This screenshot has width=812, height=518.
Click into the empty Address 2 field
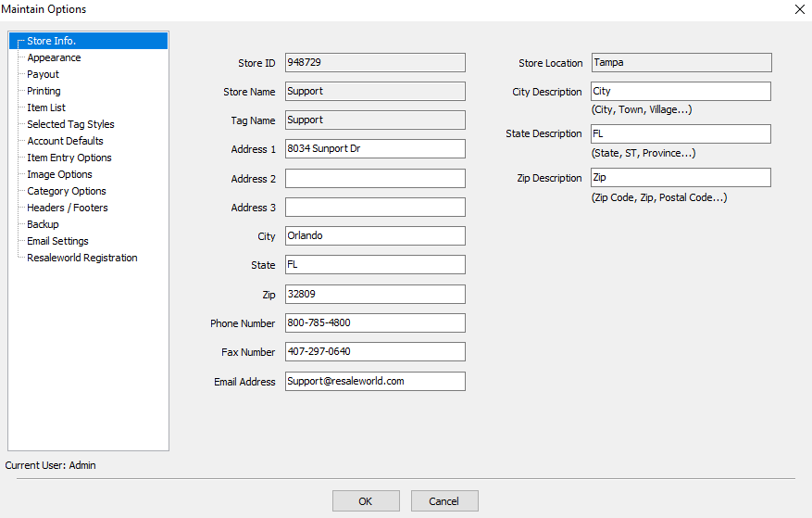pyautogui.click(x=375, y=179)
